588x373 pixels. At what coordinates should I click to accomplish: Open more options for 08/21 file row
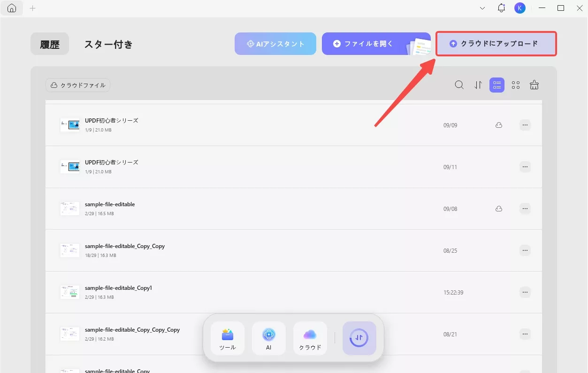pyautogui.click(x=525, y=334)
